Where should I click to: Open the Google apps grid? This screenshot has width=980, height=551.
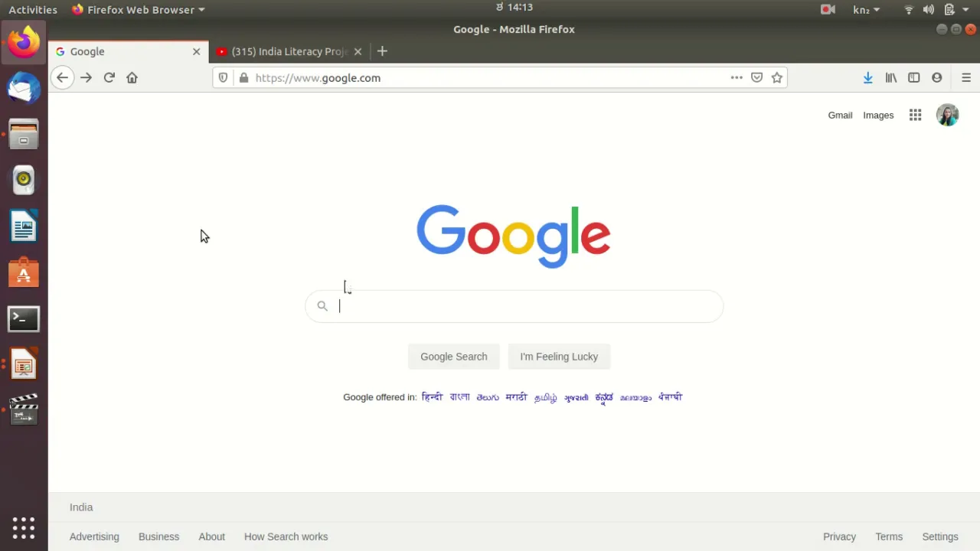[915, 115]
